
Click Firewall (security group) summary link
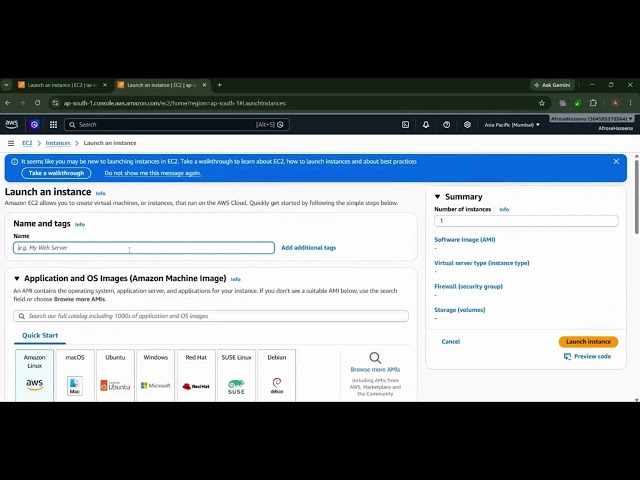468,287
